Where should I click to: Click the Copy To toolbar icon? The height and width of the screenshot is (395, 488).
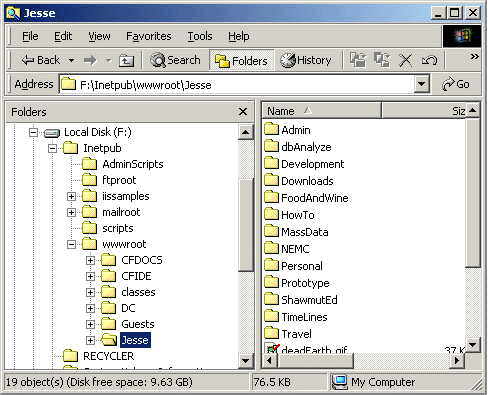tap(382, 60)
